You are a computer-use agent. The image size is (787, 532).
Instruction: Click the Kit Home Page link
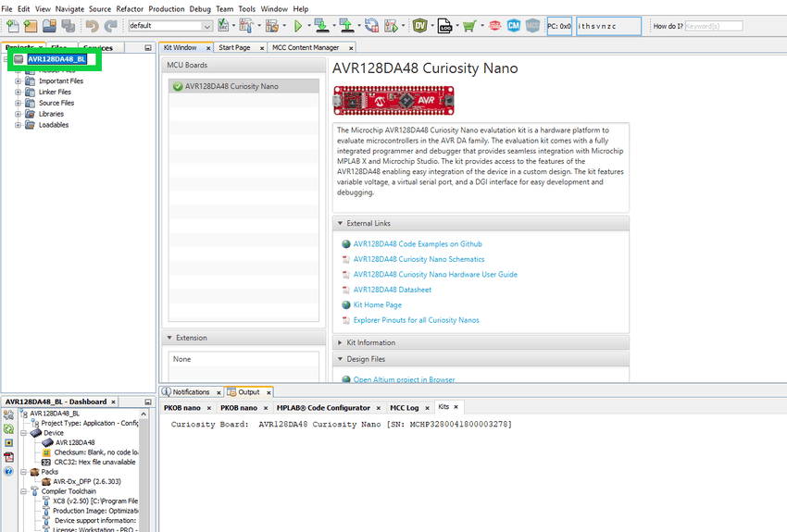point(377,304)
